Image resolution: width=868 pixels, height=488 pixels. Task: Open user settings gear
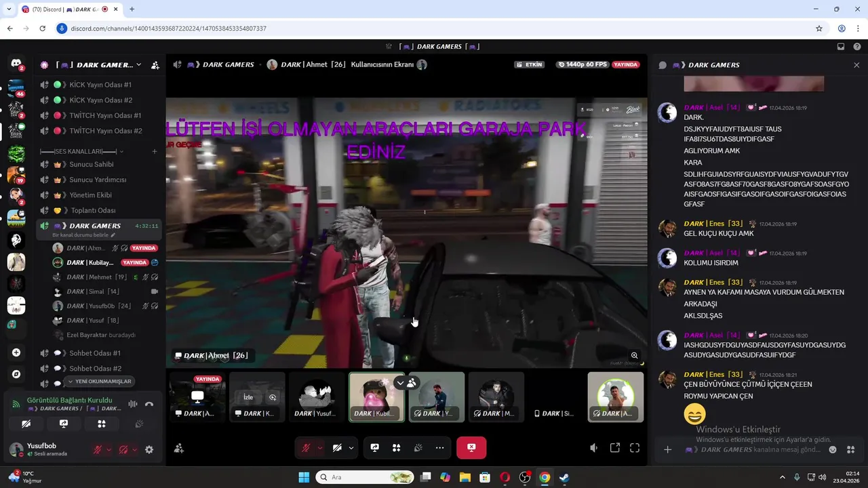pos(149,449)
